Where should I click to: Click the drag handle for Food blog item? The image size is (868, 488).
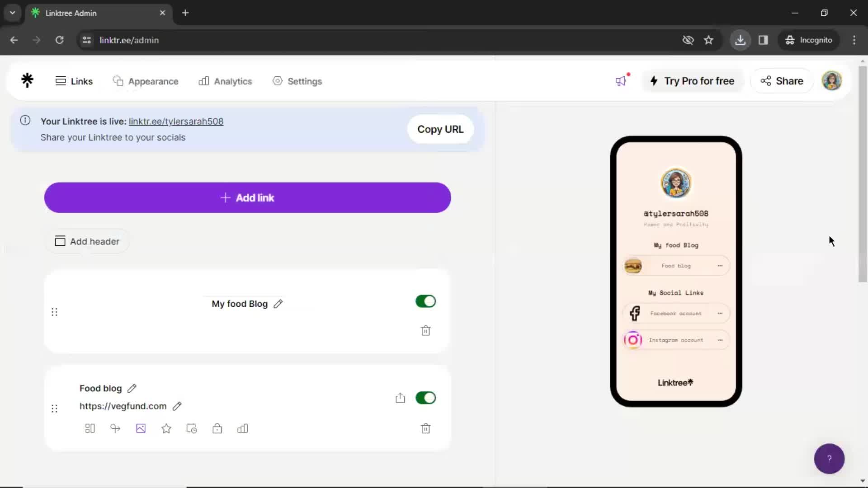click(54, 408)
